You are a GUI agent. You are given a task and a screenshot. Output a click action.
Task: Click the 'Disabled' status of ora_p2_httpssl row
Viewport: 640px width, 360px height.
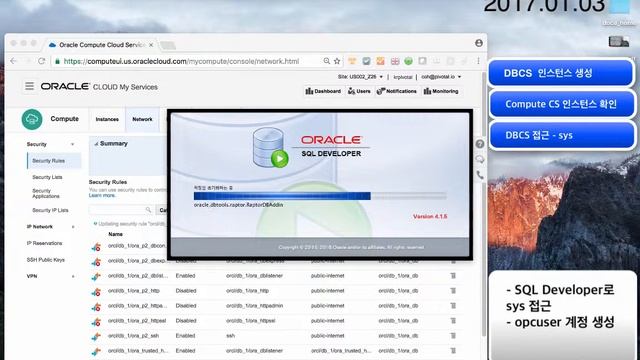tap(186, 321)
